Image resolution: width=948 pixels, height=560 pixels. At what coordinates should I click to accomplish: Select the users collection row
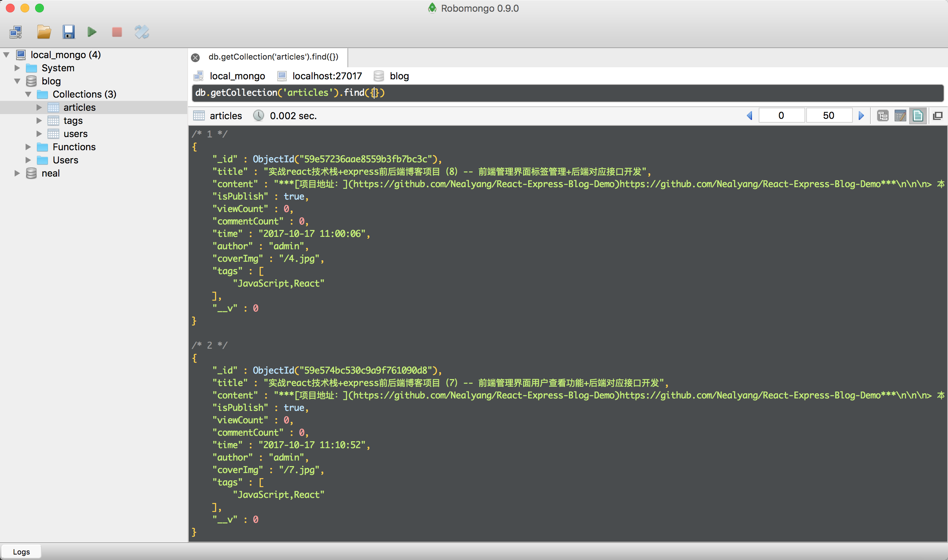coord(94,133)
